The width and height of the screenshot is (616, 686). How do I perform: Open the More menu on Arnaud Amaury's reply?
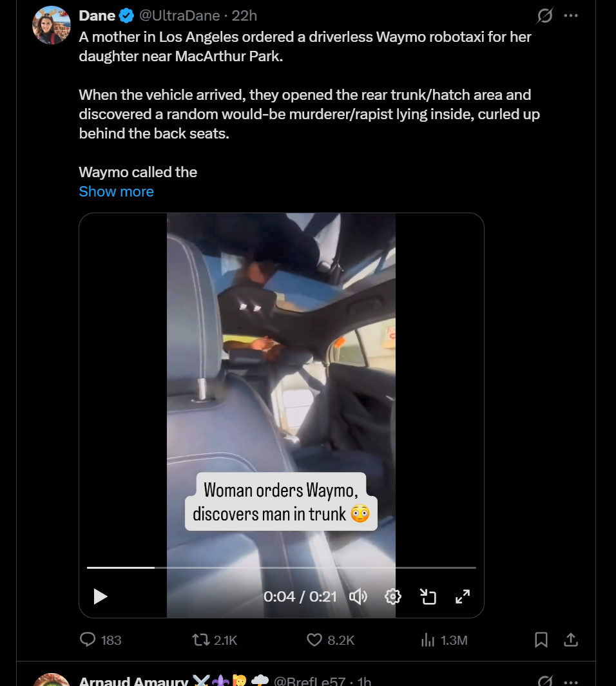(571, 681)
